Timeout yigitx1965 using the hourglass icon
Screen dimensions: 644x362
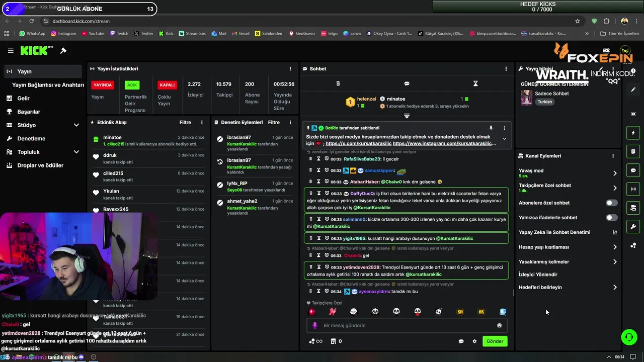318,238
